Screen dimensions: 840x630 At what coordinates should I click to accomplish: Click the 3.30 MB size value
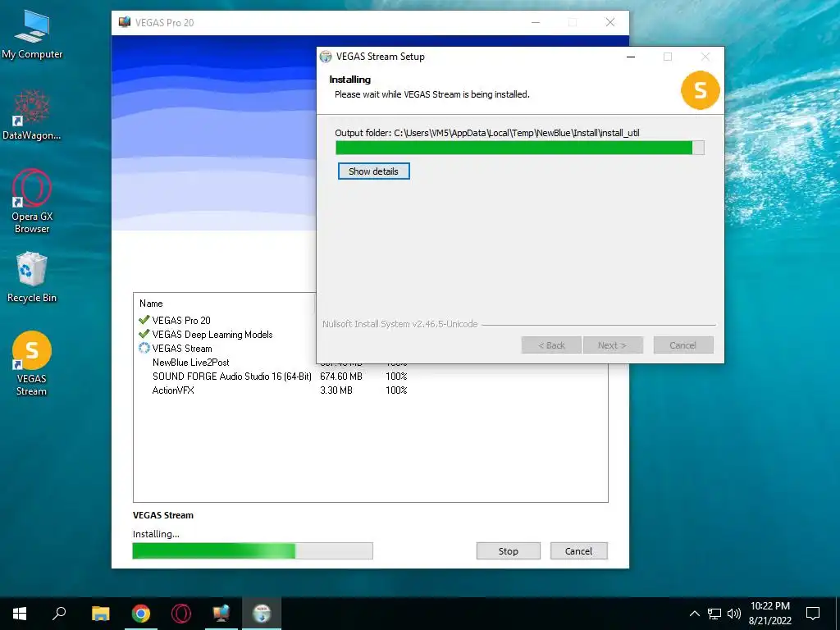(336, 390)
